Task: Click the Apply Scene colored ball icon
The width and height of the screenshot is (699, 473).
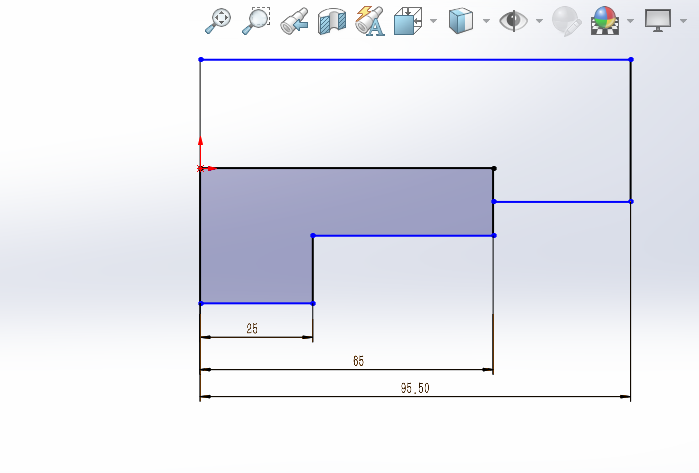Action: tap(605, 21)
